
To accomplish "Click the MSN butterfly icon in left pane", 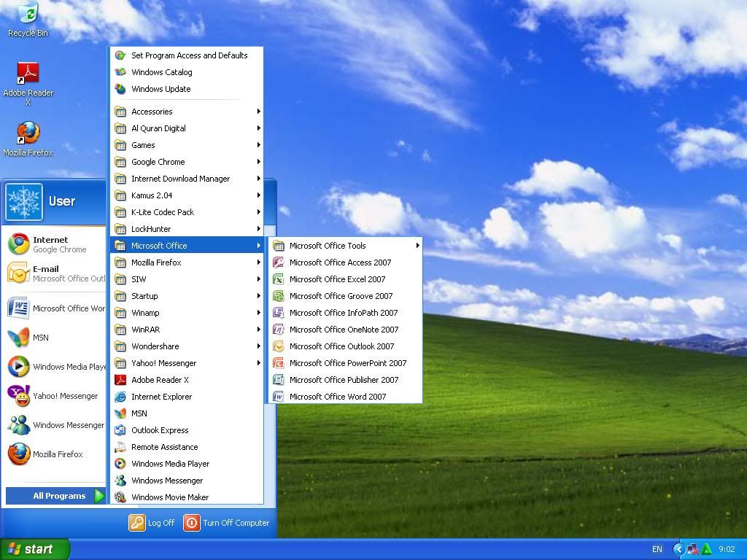I will coord(18,337).
